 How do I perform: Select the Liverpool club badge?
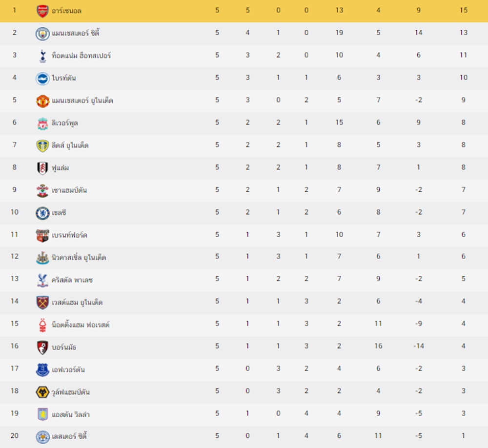point(42,123)
